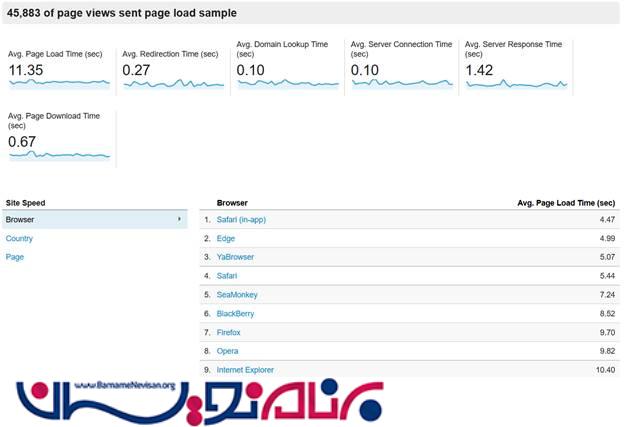This screenshot has width=625, height=427.
Task: Open the Safari (in-app) browser link
Action: point(241,220)
